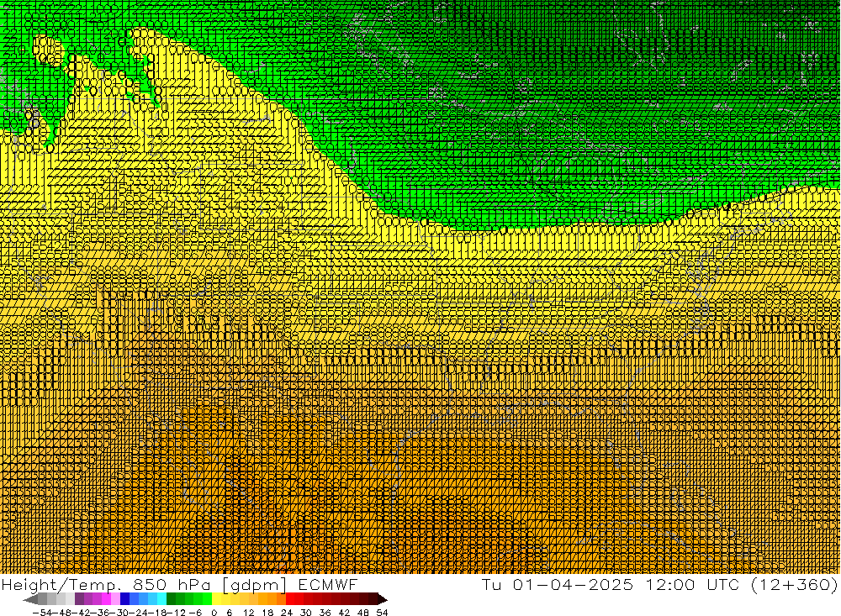Click the '36' legend value right of 30

tap(325, 613)
